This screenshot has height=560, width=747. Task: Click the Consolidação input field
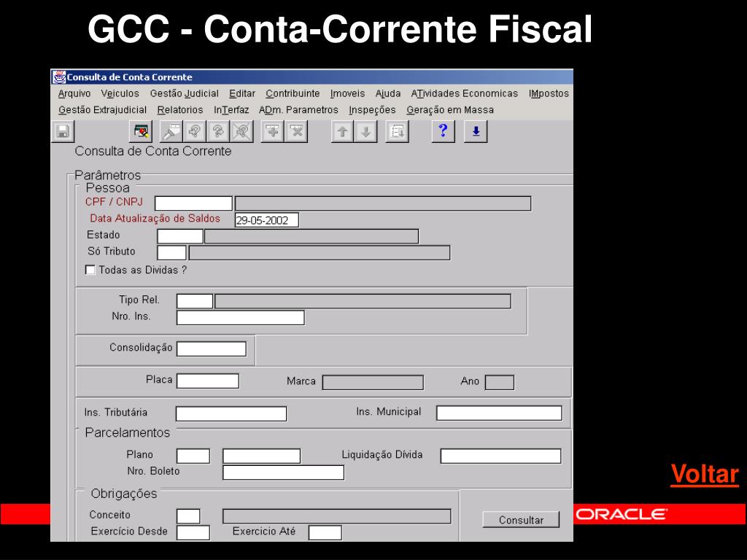(x=212, y=349)
